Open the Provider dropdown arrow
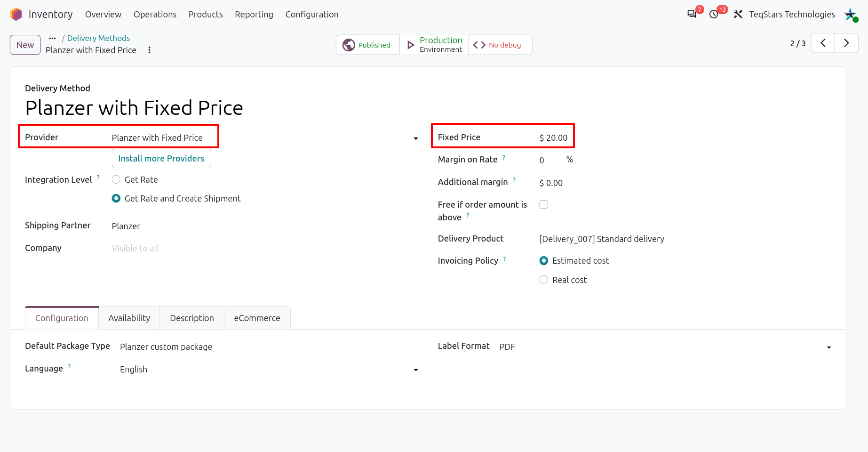Viewport: 868px width, 452px height. coord(415,138)
